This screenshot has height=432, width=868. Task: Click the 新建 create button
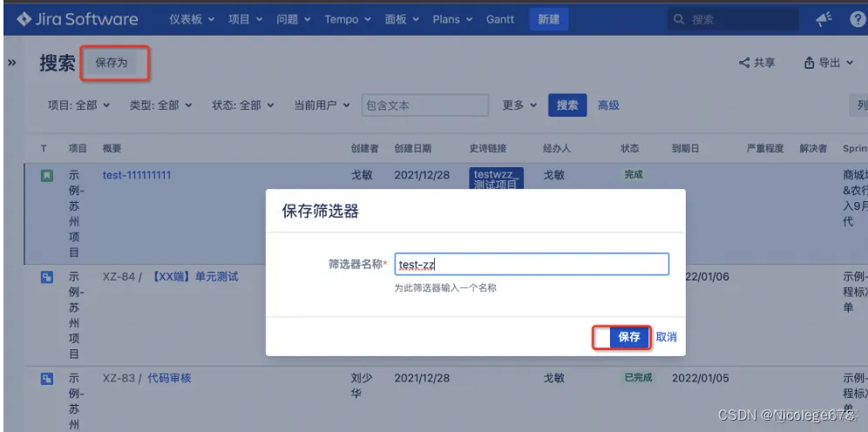(548, 19)
